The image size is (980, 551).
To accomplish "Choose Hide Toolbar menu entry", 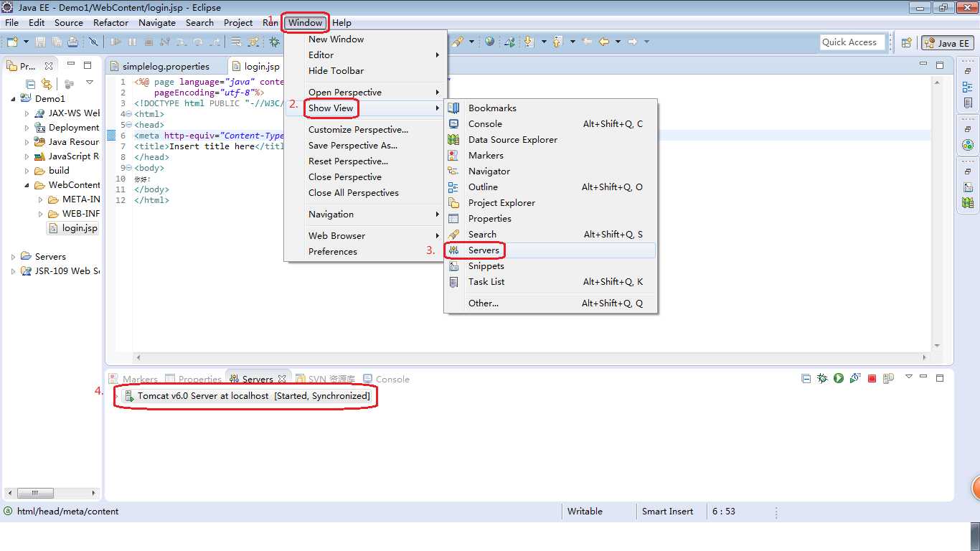I will (365, 70).
